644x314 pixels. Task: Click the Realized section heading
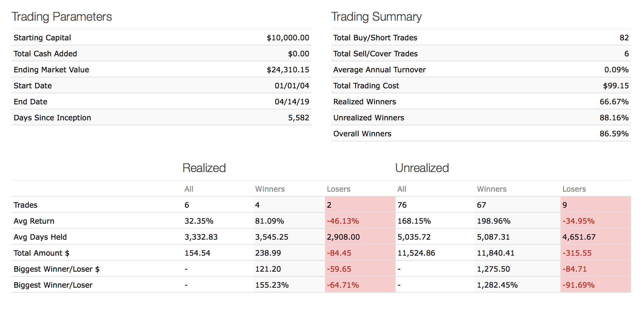(204, 168)
